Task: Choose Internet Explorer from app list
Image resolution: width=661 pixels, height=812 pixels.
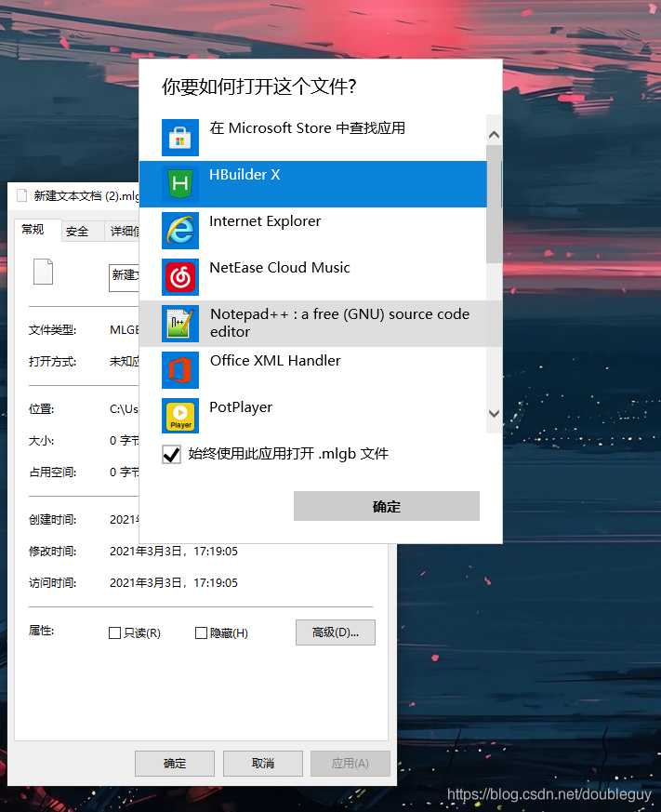Action: coord(312,231)
